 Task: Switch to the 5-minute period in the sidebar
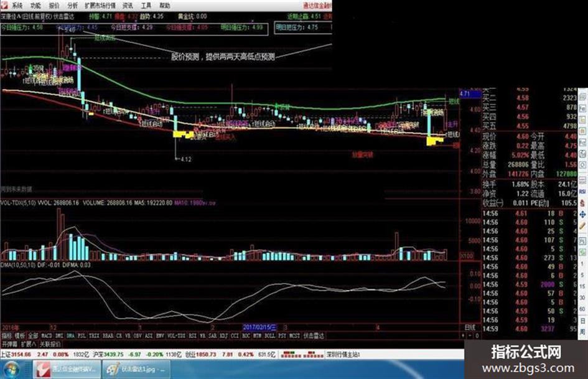pyautogui.click(x=582, y=274)
